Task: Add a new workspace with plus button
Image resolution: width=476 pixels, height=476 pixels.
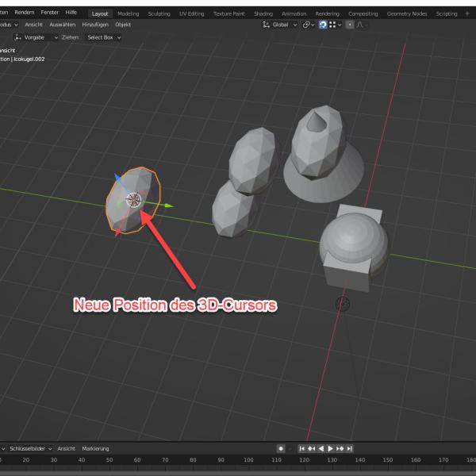Action: coord(466,13)
